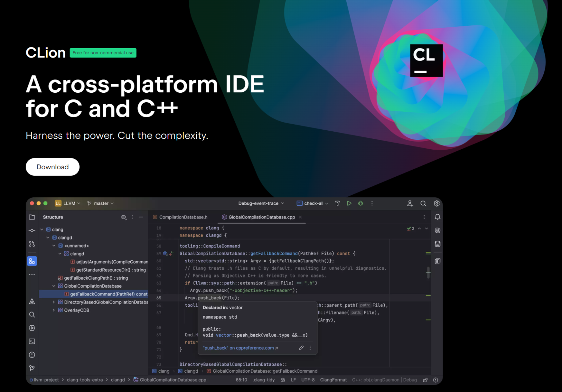Open the Problems tool window icon
This screenshot has width=562, height=392.
pyautogui.click(x=32, y=354)
